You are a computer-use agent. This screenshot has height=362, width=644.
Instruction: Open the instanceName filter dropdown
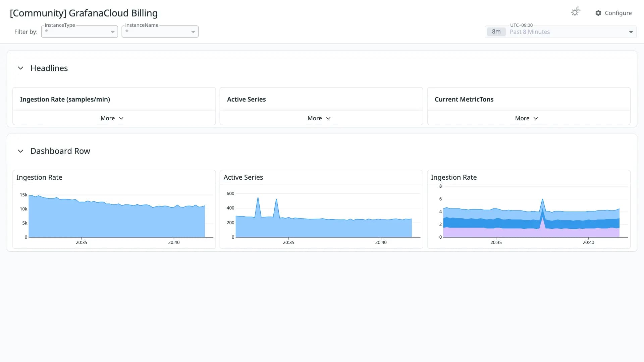(160, 32)
